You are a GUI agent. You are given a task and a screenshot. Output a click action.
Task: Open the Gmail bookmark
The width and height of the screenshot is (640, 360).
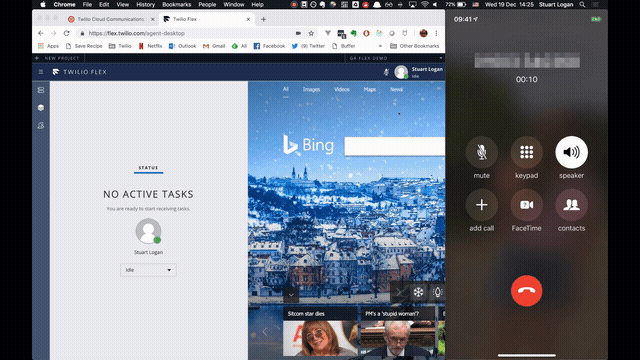(x=214, y=46)
